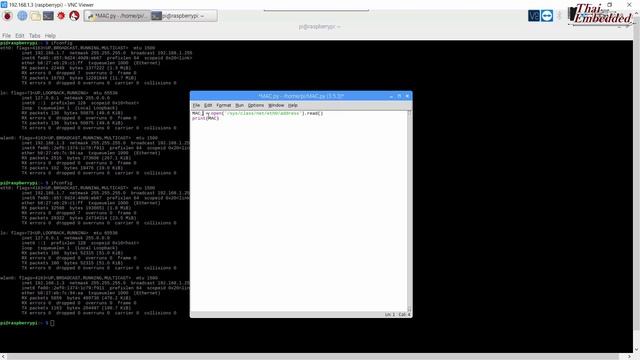Open Run menu in MAC.py editor
The image size is (640, 360).
click(240, 105)
